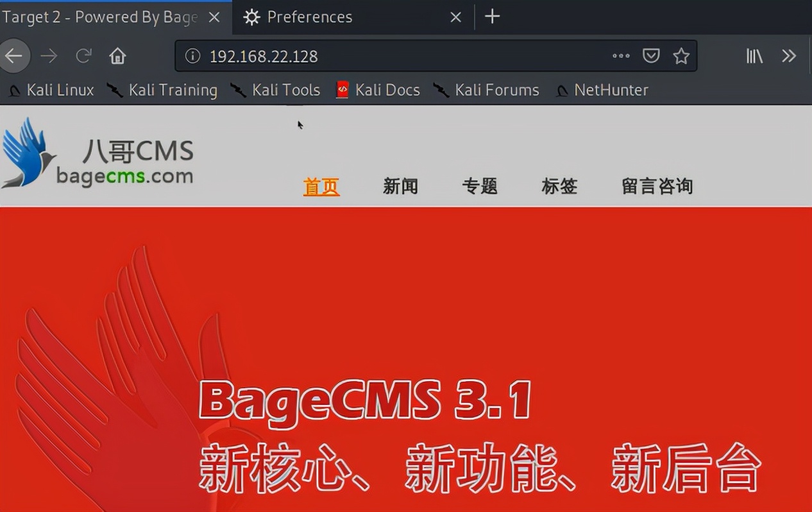Viewport: 812px width, 512px height.
Task: Open the 留言咨询 page link
Action: click(657, 186)
